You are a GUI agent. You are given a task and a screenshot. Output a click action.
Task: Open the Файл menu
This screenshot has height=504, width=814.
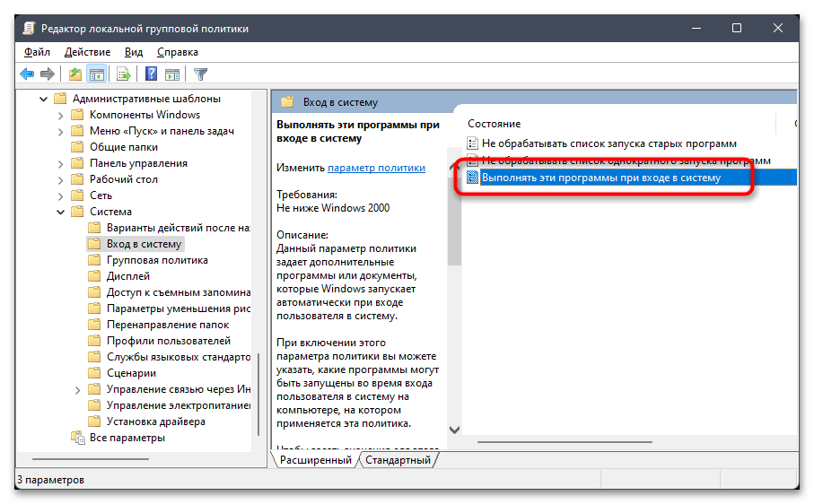pyautogui.click(x=37, y=52)
